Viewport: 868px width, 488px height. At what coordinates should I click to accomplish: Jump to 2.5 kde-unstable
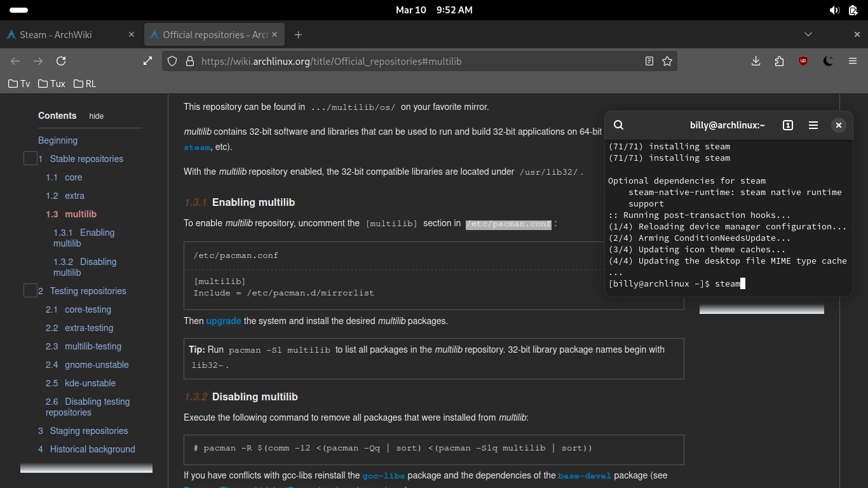81,383
